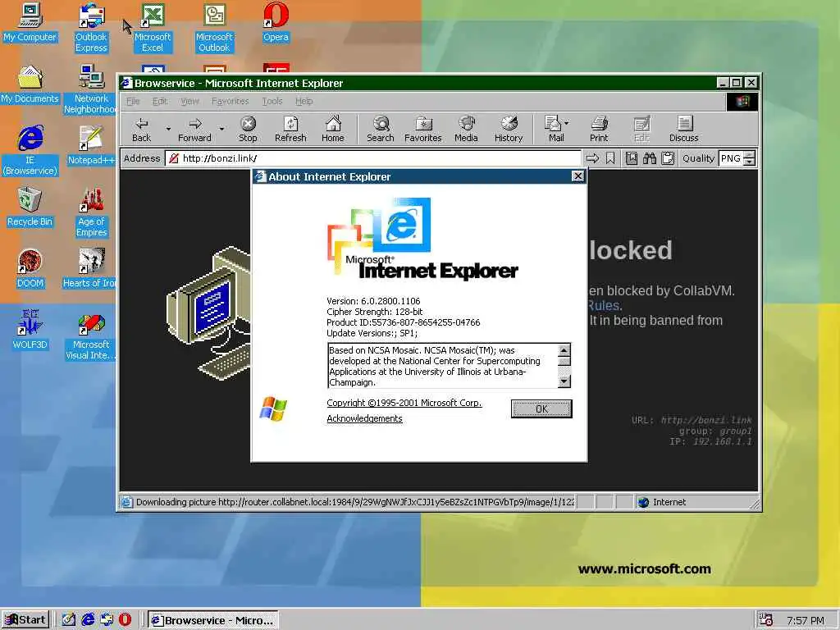Image resolution: width=840 pixels, height=630 pixels.
Task: Click the system tray scheduler icon
Action: (x=766, y=620)
